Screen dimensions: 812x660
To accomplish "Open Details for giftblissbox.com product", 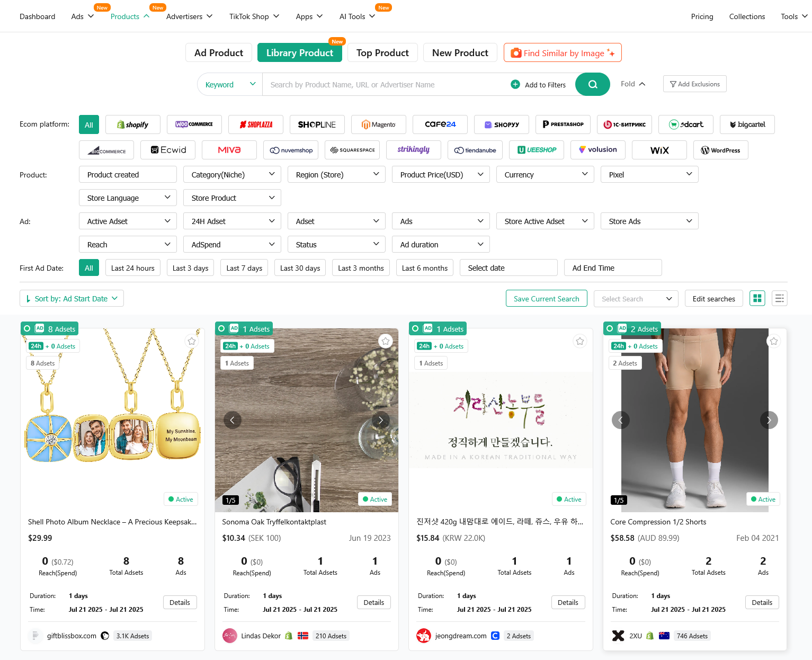I will tap(180, 602).
